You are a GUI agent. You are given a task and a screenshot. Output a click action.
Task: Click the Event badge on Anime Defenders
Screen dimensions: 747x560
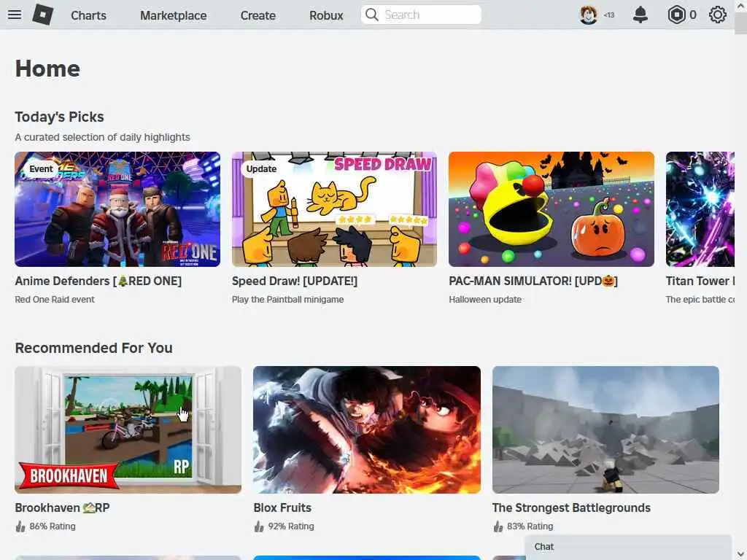click(41, 169)
